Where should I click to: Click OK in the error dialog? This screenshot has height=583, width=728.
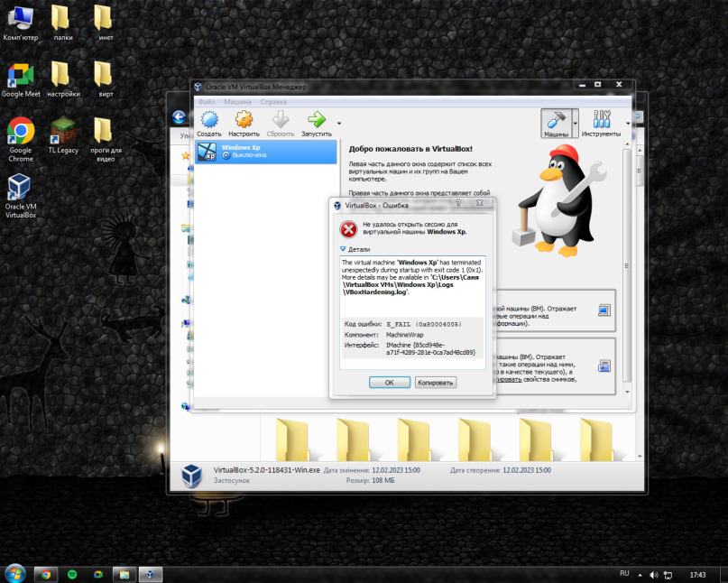click(389, 383)
